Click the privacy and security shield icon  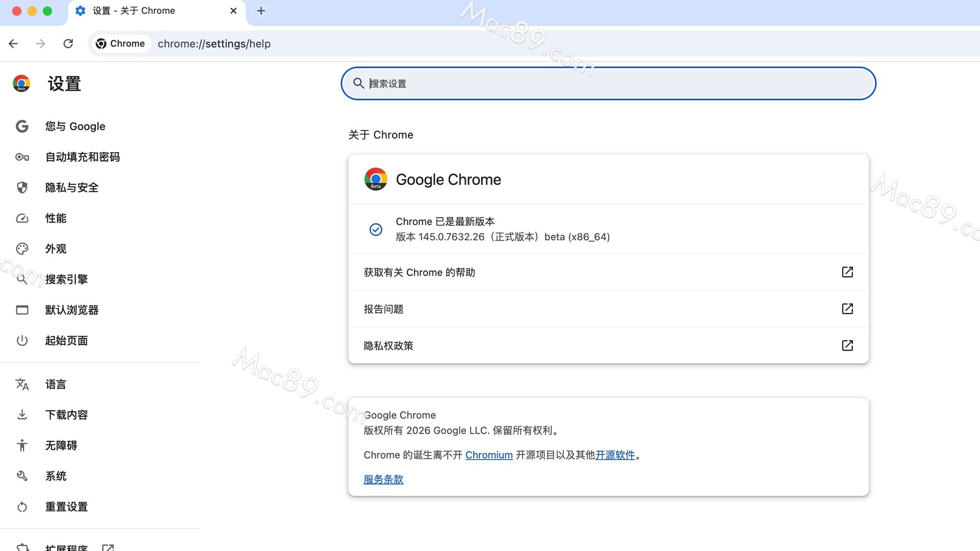22,188
